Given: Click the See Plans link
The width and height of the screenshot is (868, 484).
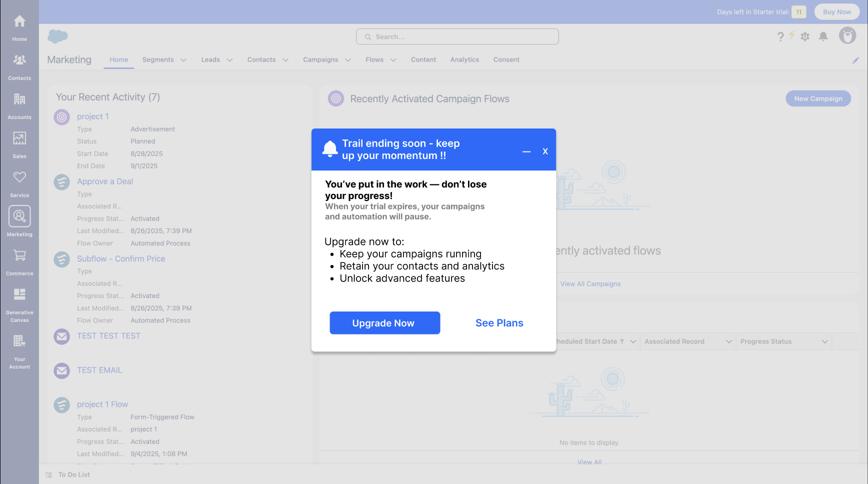Looking at the screenshot, I should click(x=499, y=323).
